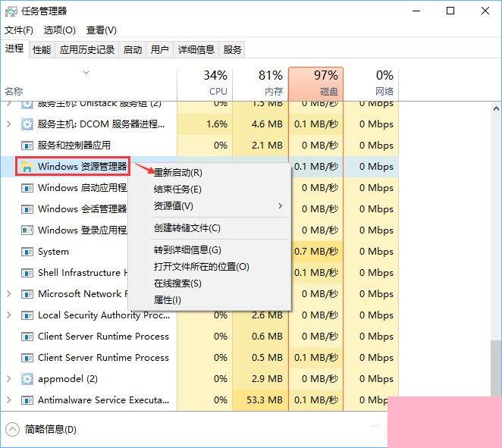Select the 服务和控制器应用 row name
This screenshot has width=502, height=448.
74,146
